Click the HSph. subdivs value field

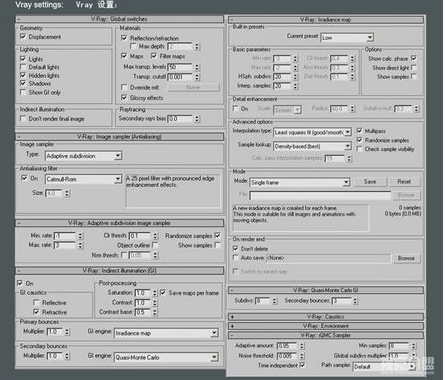[282, 77]
